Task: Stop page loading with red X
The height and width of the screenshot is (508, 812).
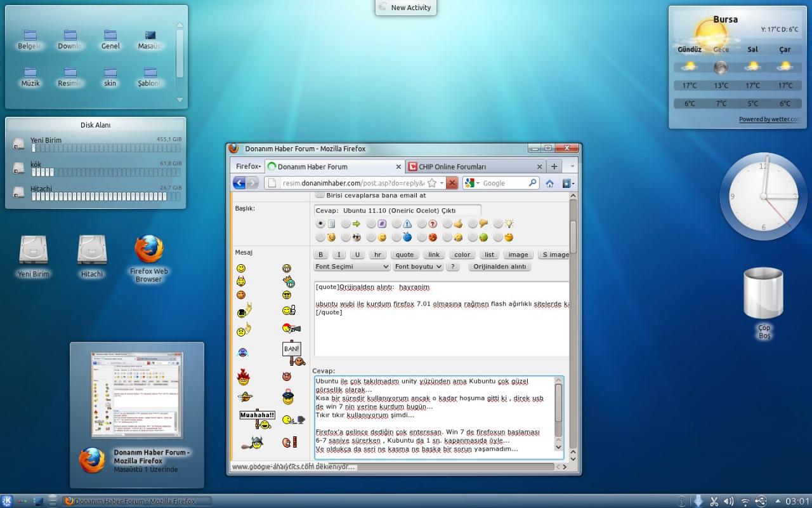Action: pyautogui.click(x=452, y=183)
